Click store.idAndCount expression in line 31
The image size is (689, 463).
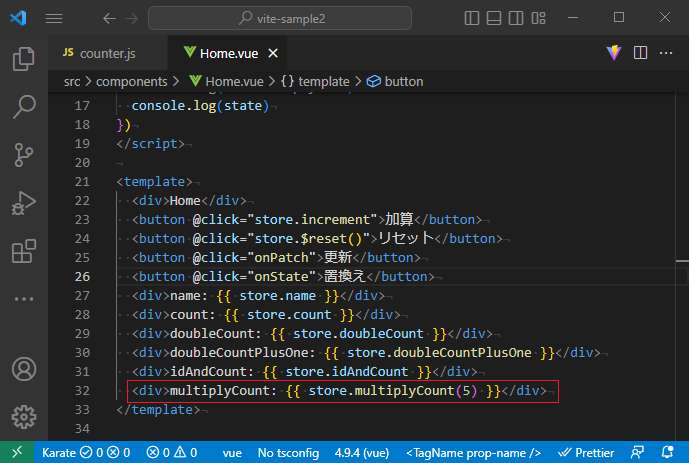click(347, 372)
